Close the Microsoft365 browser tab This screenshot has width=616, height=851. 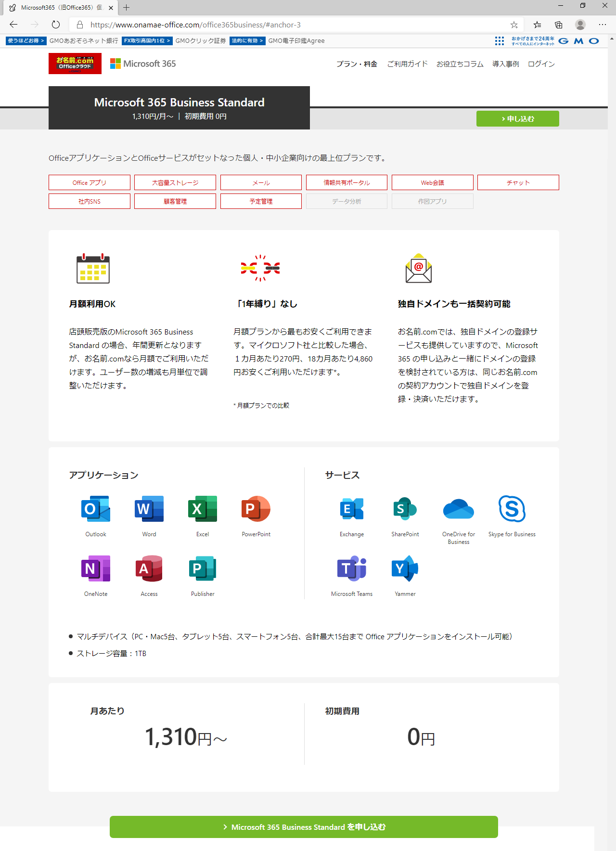[x=111, y=8]
